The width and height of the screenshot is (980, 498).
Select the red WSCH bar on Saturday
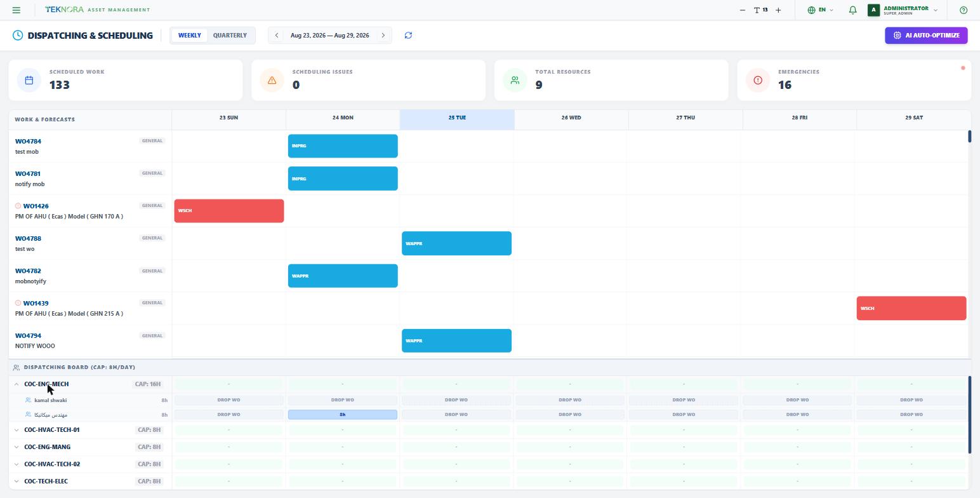(x=911, y=308)
